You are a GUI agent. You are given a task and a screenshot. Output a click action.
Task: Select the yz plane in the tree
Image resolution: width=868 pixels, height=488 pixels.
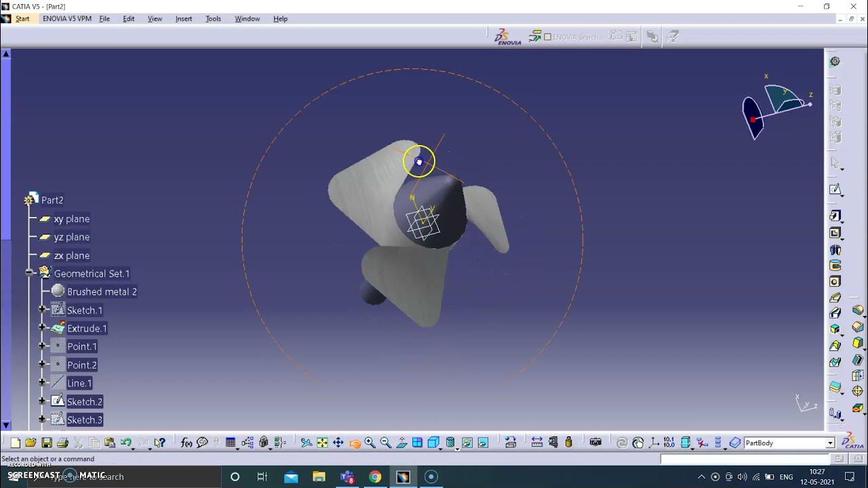72,237
